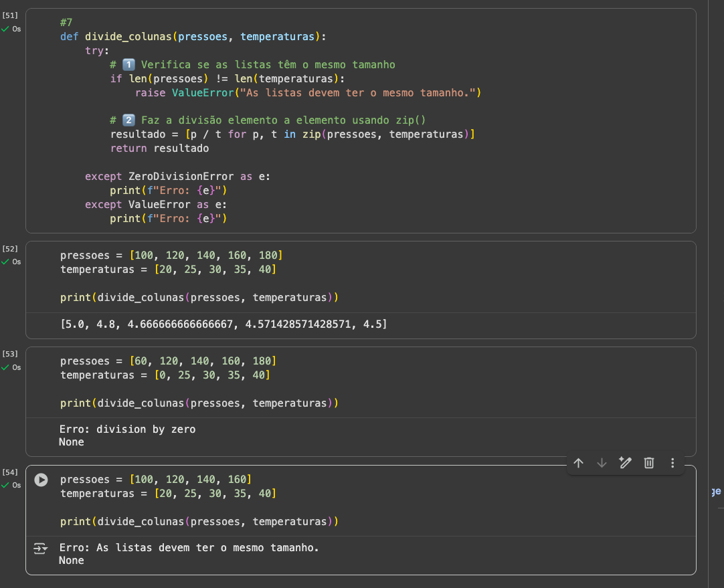This screenshot has width=724, height=588.
Task: Click the pressoes list line in cell 52
Action: tap(171, 256)
